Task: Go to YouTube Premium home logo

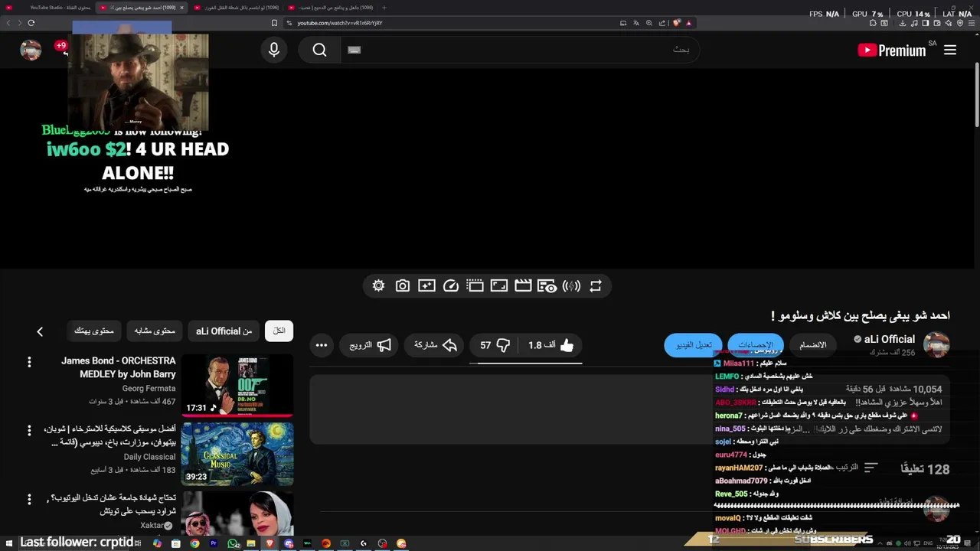Action: pos(892,51)
